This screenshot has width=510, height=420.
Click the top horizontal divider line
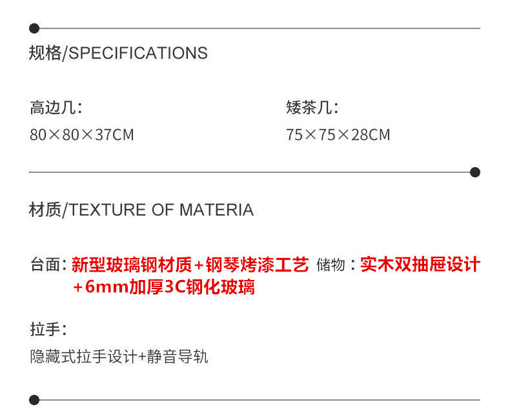point(258,28)
